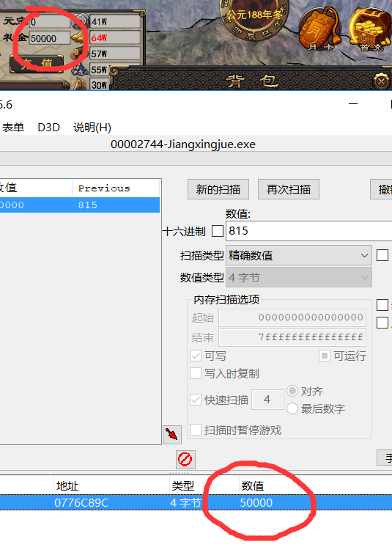392x547 pixels.
Task: Open the monthly card pouch icon
Action: (x=320, y=29)
